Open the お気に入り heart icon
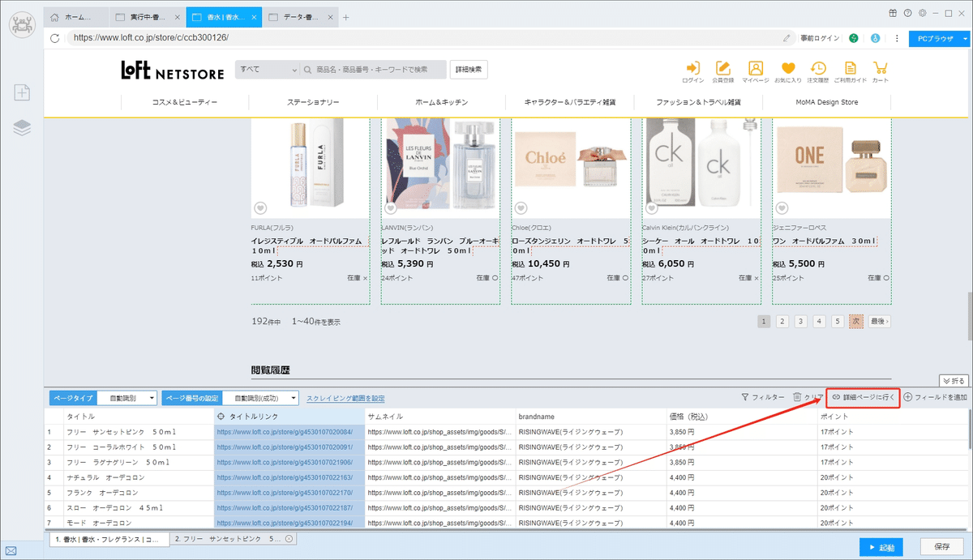973x560 pixels. point(787,72)
